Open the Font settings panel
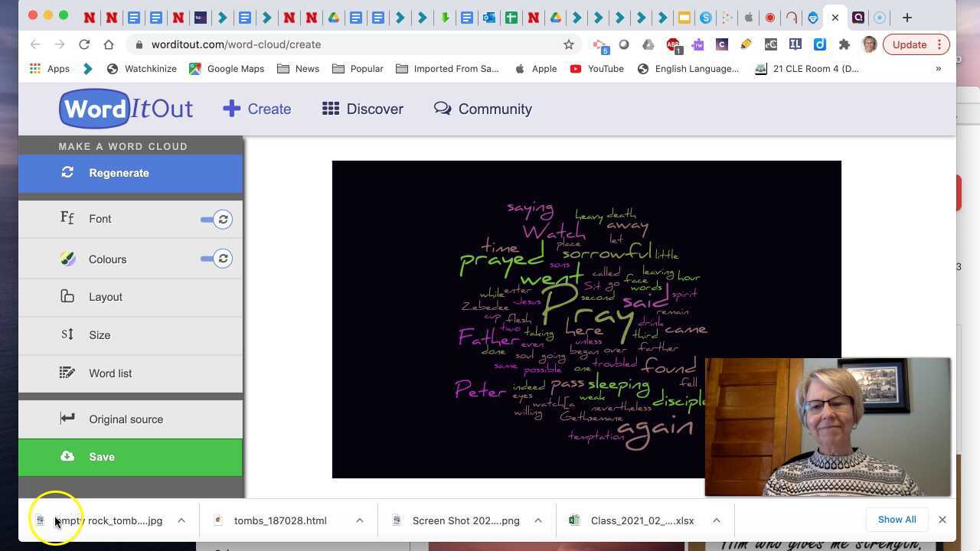 (x=100, y=219)
